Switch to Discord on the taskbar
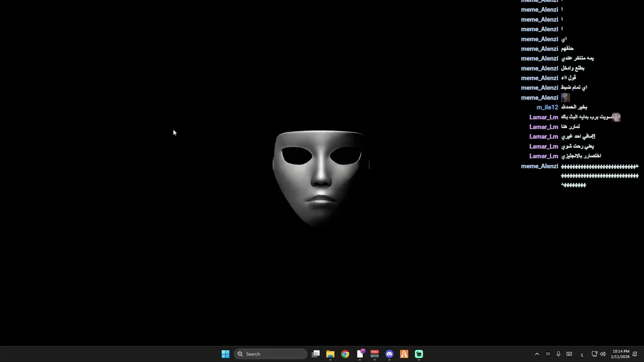 tap(389, 354)
